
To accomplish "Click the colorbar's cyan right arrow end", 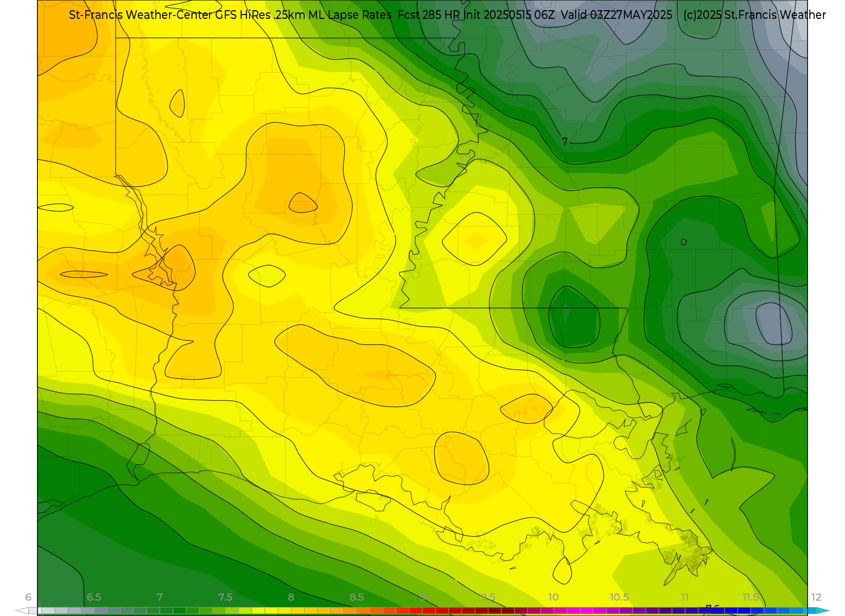I will tap(823, 611).
